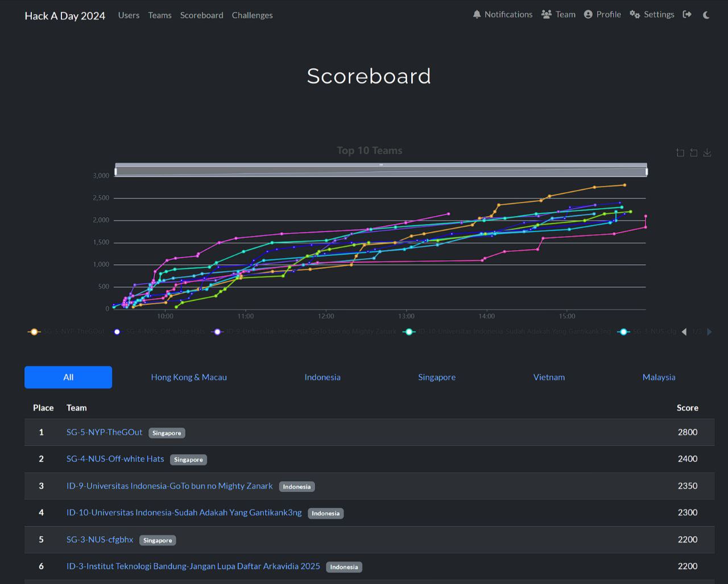Image resolution: width=728 pixels, height=584 pixels.
Task: Open team SG-3-NUS-cfgbhx's page
Action: coord(100,539)
